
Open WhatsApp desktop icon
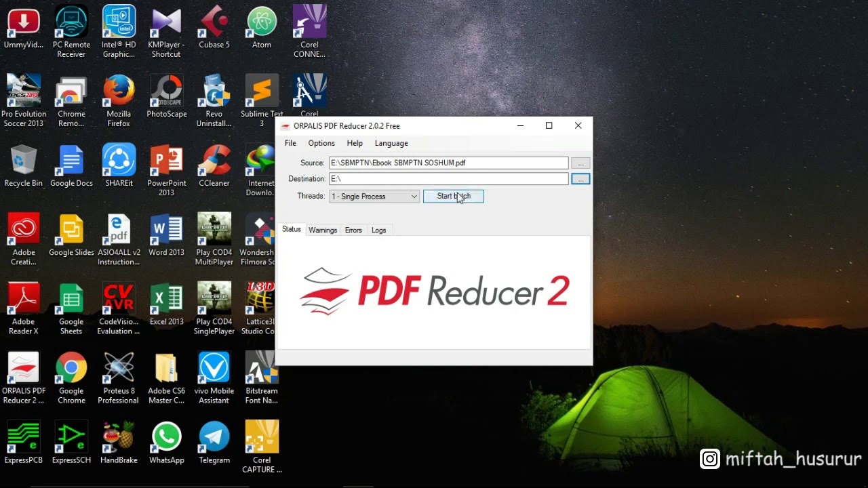point(166,443)
